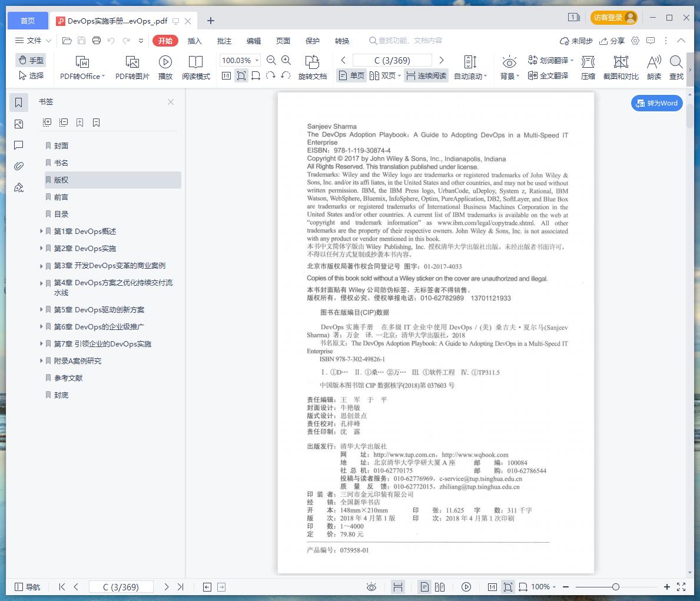
Task: Click the 查找功能、文档内容 search box
Action: 406,41
